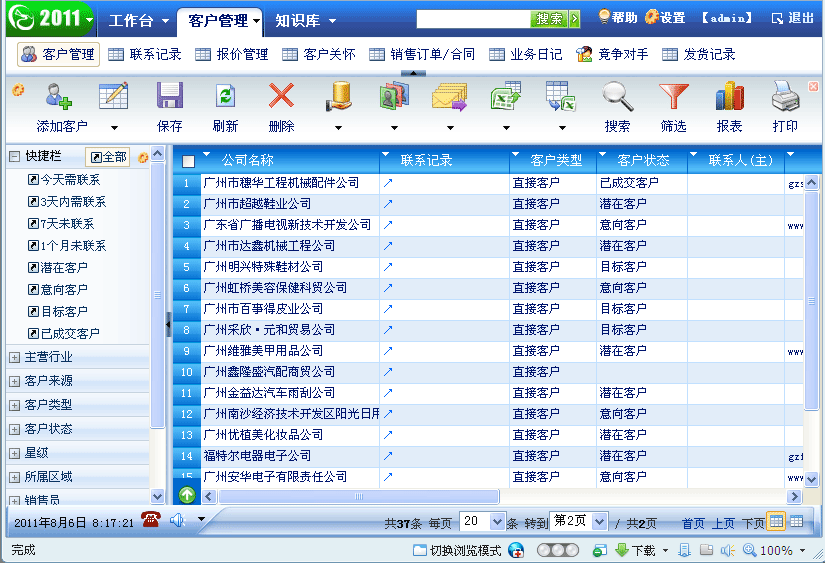
Task: Switch to the grid view toggle at bottom right
Action: [797, 521]
